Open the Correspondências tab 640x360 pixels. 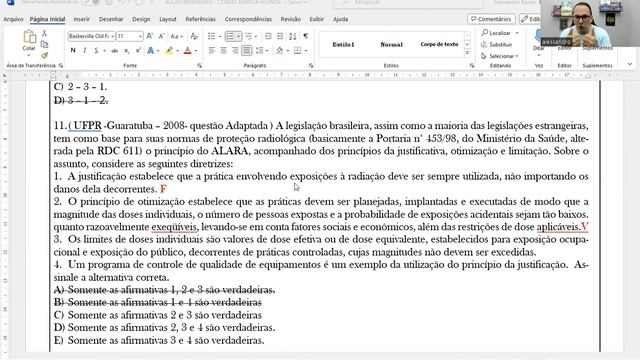248,19
